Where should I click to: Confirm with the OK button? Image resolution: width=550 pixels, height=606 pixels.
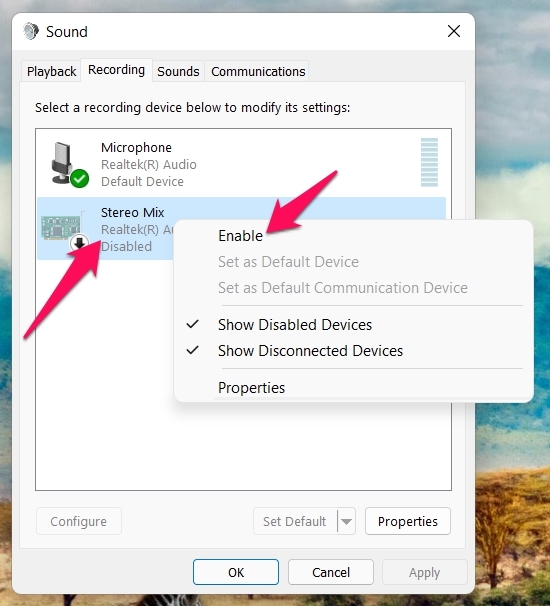(236, 572)
